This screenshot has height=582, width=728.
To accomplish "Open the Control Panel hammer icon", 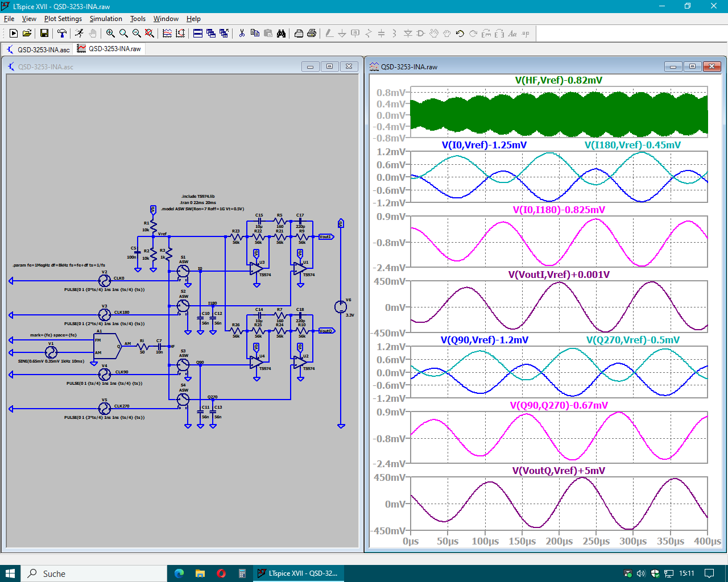I will pos(62,34).
